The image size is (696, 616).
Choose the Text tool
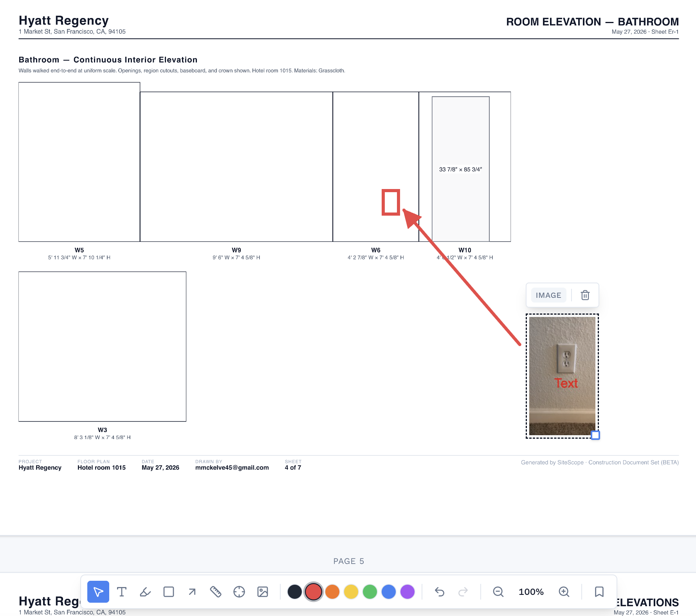[x=122, y=592]
